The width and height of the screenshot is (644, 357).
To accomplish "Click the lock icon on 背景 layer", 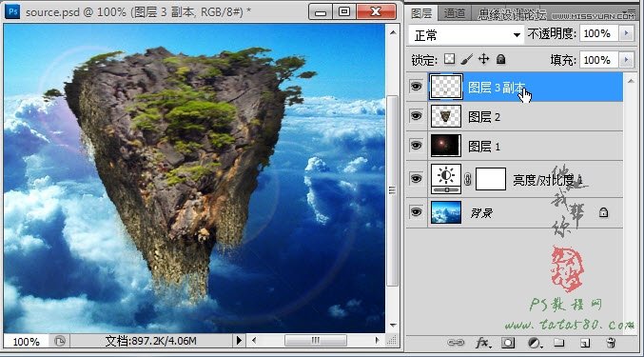I will (603, 212).
